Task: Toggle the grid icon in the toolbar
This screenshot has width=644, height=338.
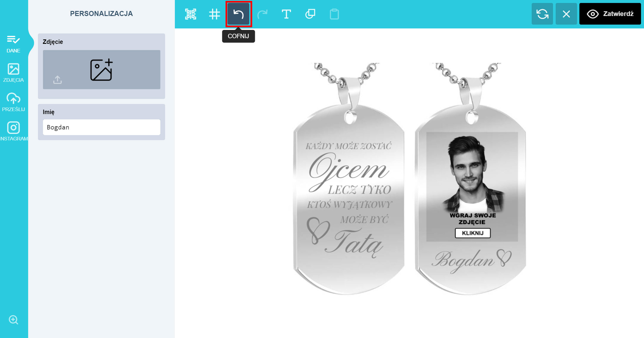Action: (214, 14)
